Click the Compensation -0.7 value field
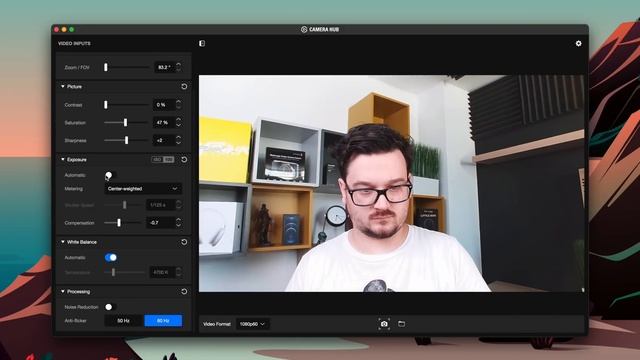Viewport: 640px width, 360px height. 160,223
